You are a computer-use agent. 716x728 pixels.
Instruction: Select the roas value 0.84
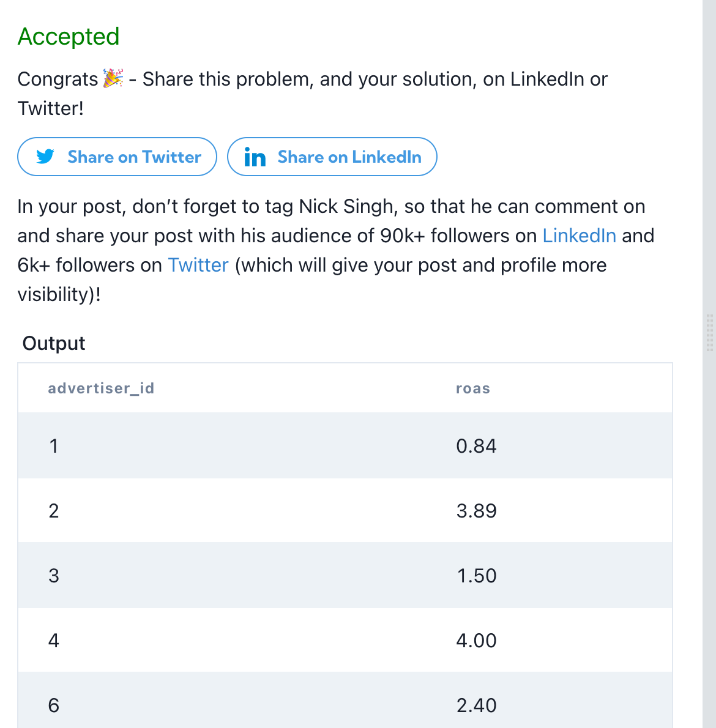(476, 446)
